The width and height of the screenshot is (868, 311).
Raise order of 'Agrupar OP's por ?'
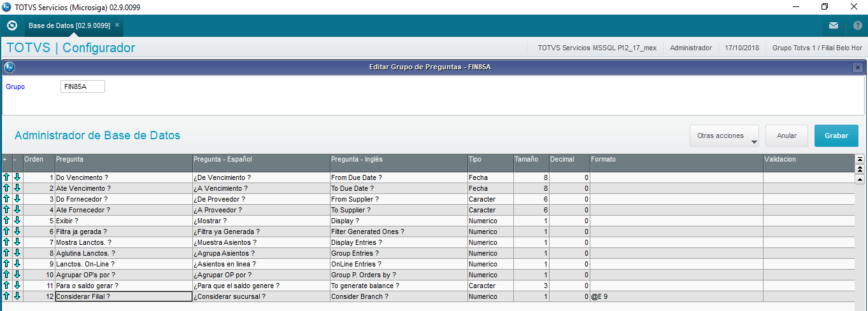(6, 275)
